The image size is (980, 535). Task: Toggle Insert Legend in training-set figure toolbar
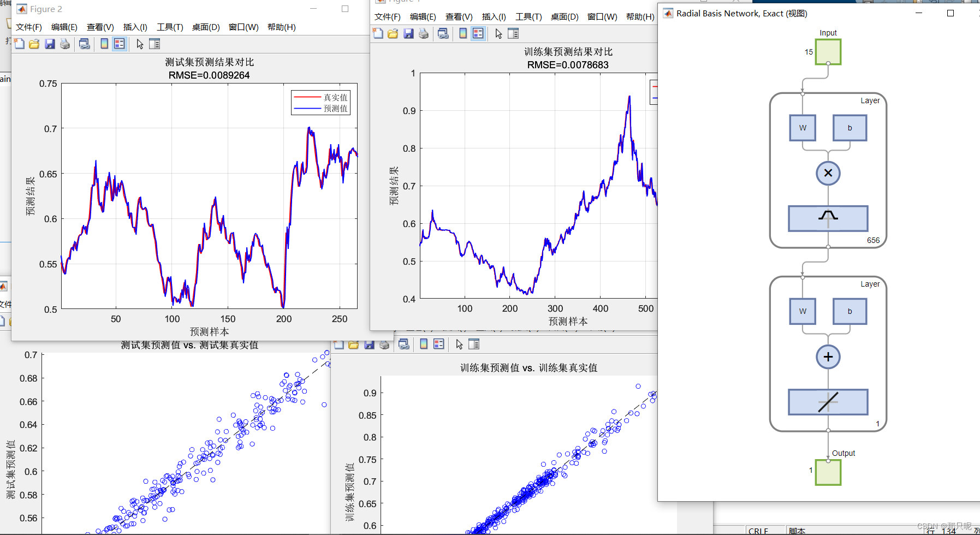click(478, 34)
